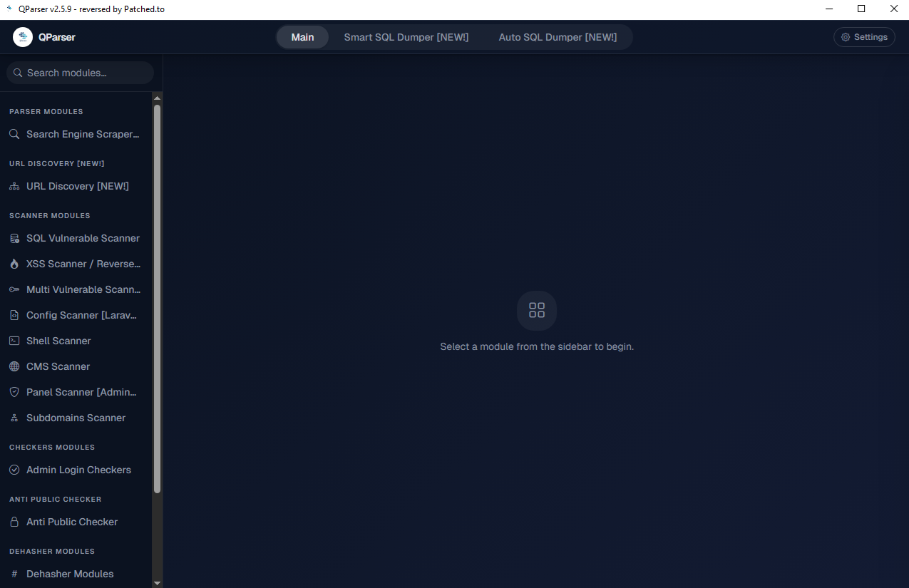Click the sidebar scrollbar up arrow
The height and width of the screenshot is (588, 909).
point(157,98)
